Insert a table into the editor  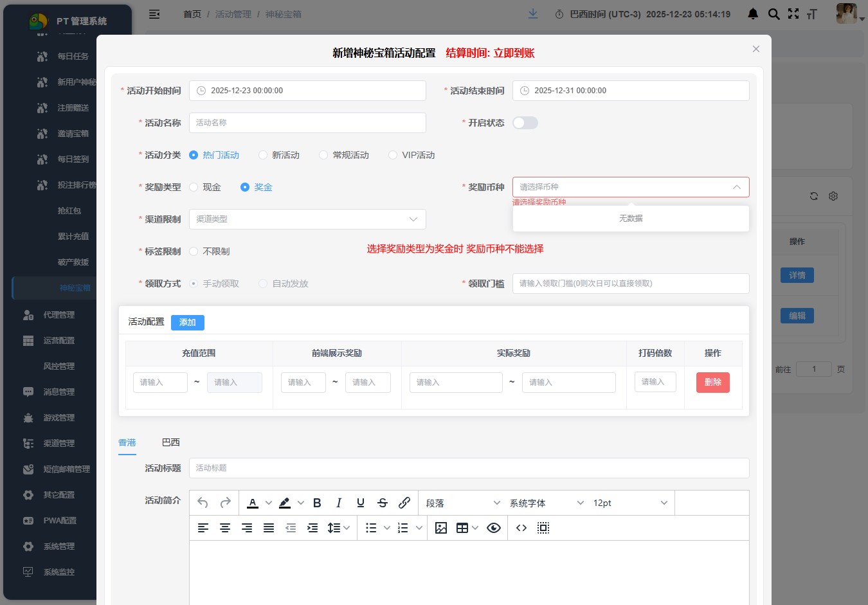462,528
